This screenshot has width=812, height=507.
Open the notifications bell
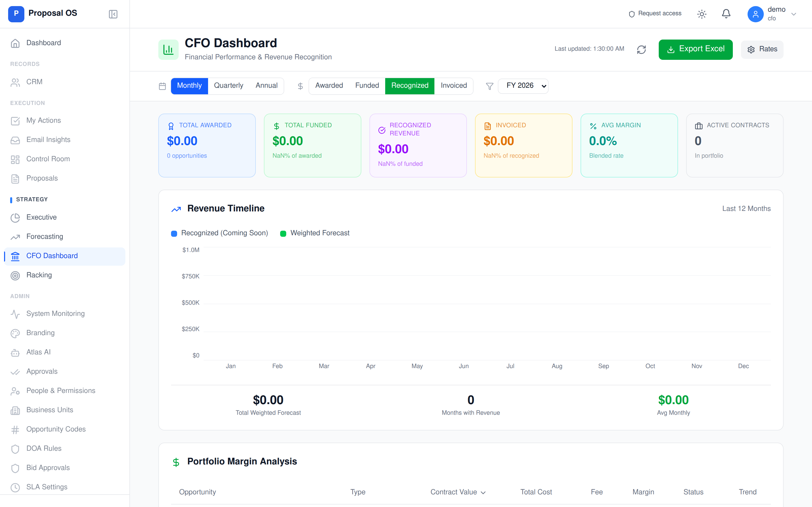(x=726, y=14)
